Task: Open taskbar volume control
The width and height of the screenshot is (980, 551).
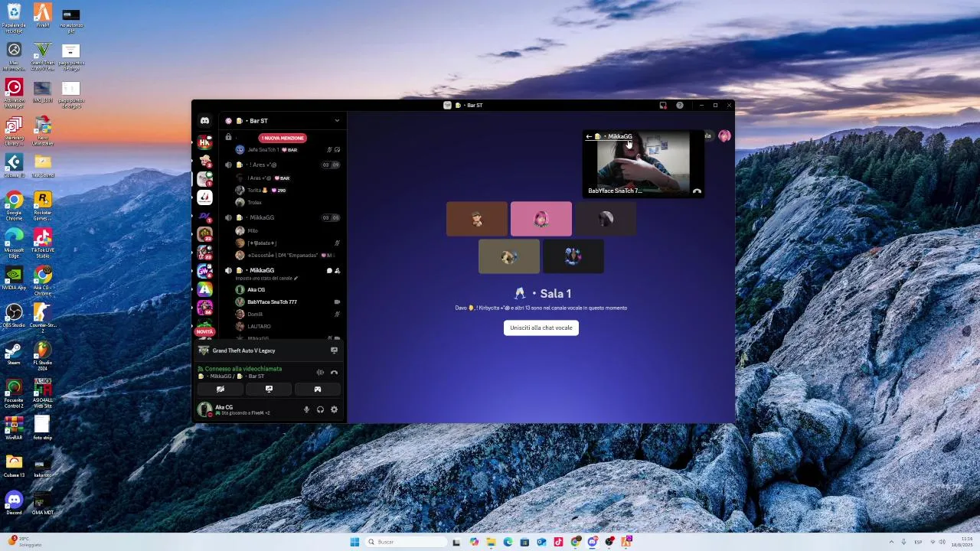Action: pos(942,542)
